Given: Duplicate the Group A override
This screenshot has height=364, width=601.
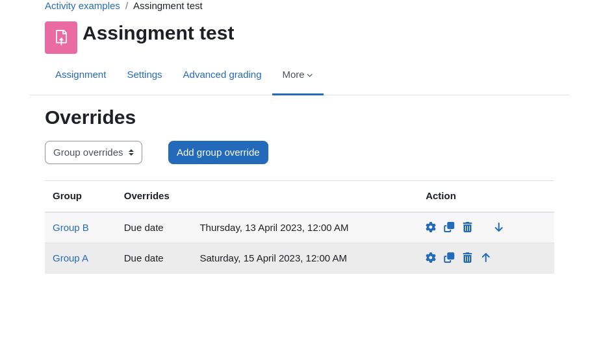Looking at the screenshot, I should pyautogui.click(x=449, y=258).
